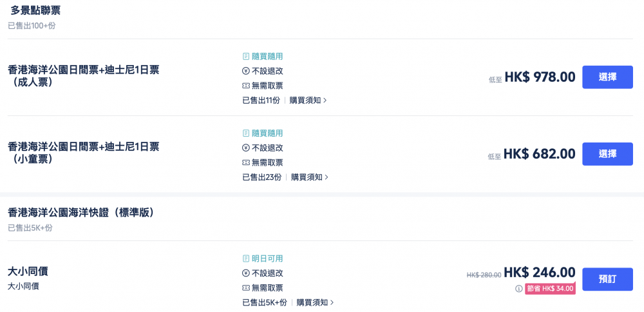This screenshot has height=312, width=644.
Task: Click 無需取票 label in 小童票 row
Action: pyautogui.click(x=267, y=162)
